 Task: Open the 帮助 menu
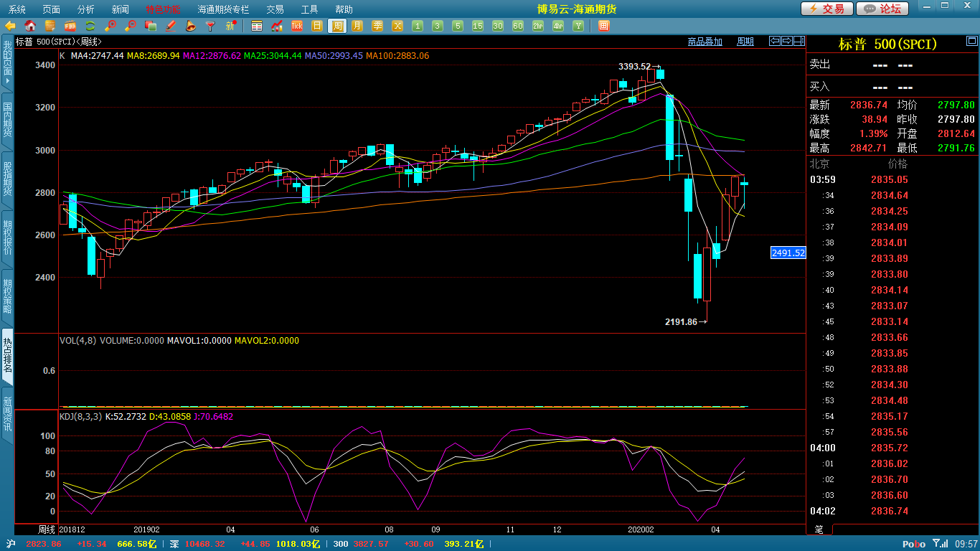click(344, 9)
